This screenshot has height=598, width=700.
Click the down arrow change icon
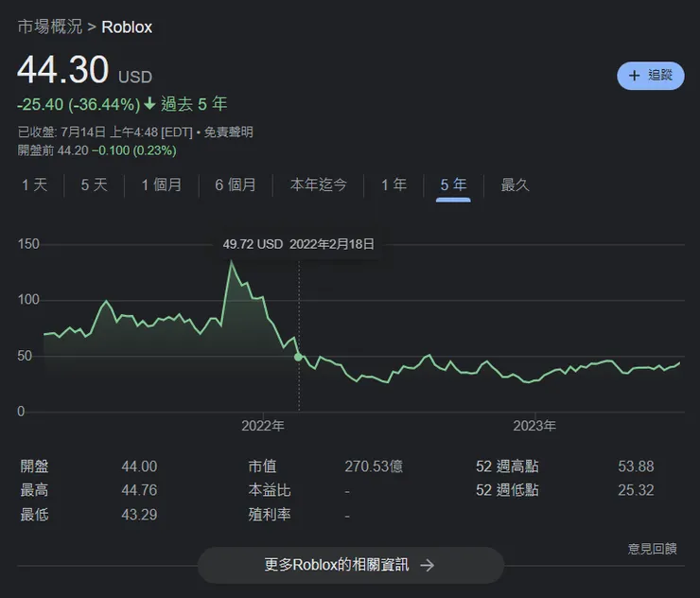tap(150, 104)
